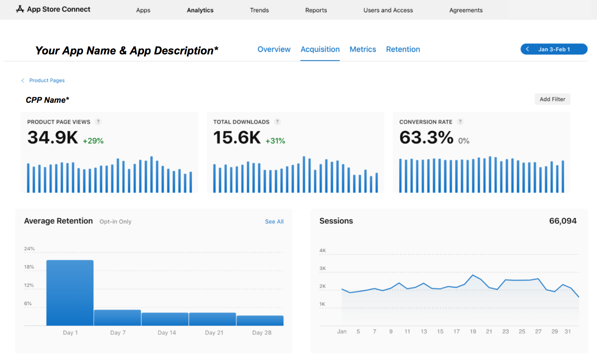Screen dimensions: 597x364
Task: Open the Conversion Rate help tooltip
Action: [460, 122]
